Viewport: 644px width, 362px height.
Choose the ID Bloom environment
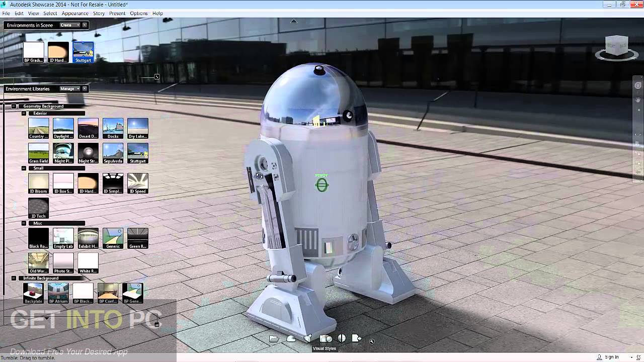tap(39, 184)
